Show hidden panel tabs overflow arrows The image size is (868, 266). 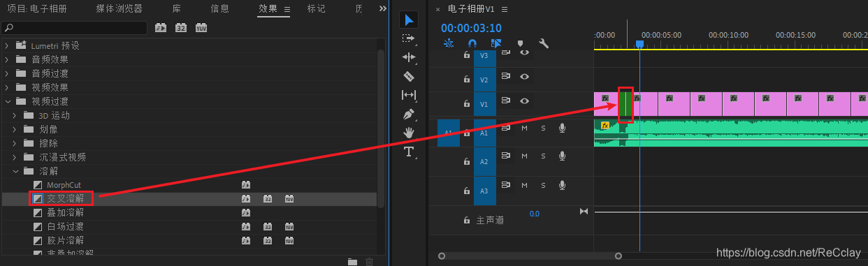point(382,9)
